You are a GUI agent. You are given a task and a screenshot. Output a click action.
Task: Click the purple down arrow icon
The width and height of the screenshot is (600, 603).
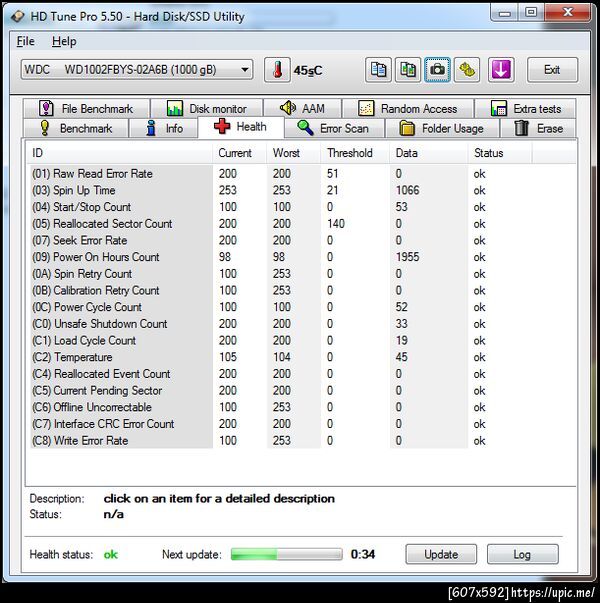tap(501, 70)
